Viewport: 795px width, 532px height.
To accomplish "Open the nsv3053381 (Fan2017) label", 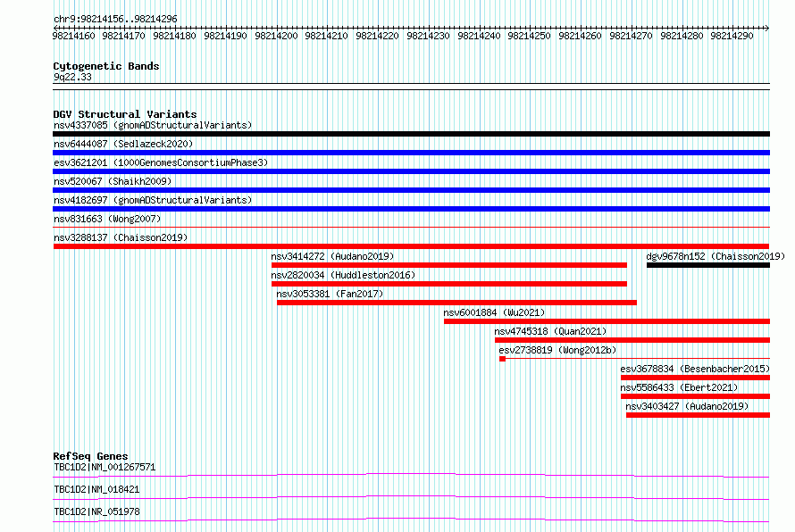I will point(330,294).
